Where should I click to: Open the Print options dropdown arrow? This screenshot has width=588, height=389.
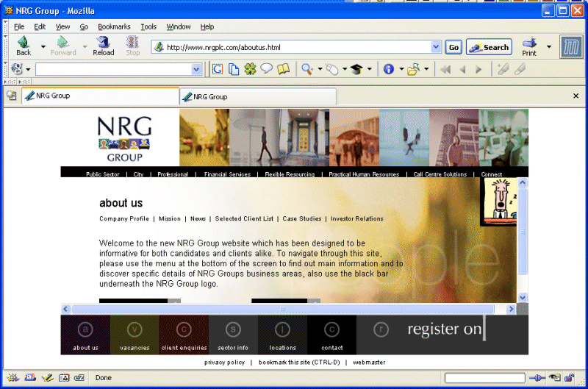pos(549,47)
